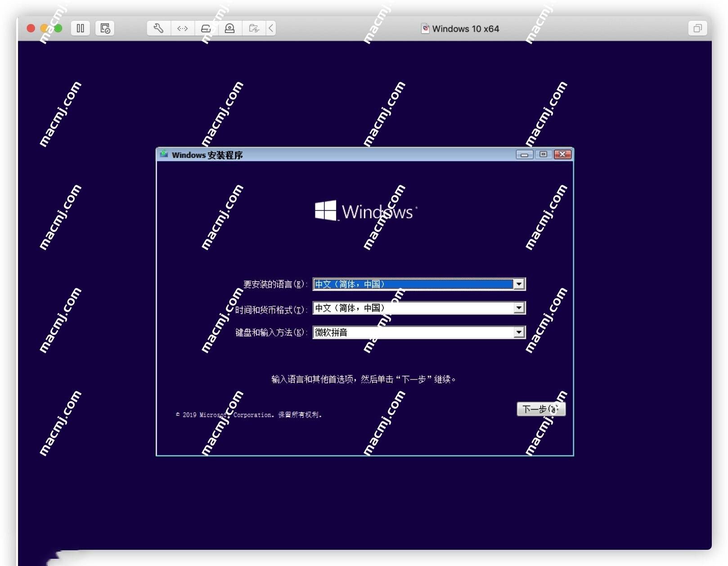The width and height of the screenshot is (728, 566).
Task: Open the 键盘和输入方法 dropdown arrow
Action: pos(519,332)
